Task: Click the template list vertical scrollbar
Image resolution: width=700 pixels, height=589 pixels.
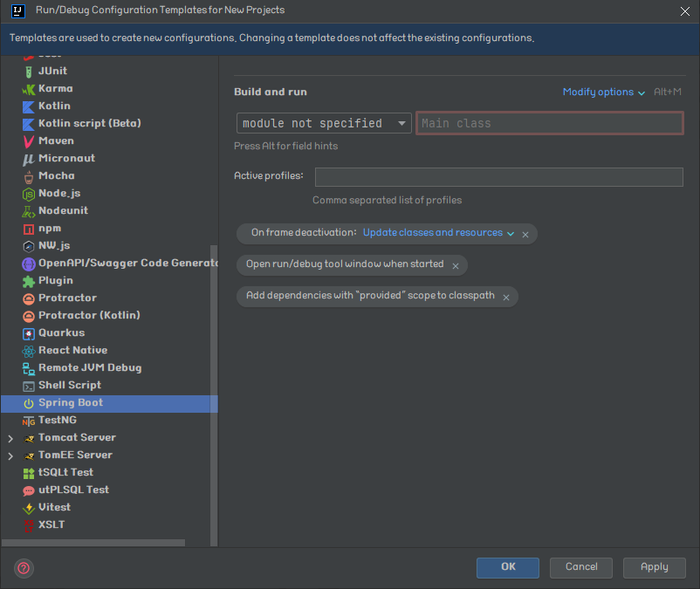Action: [x=214, y=395]
